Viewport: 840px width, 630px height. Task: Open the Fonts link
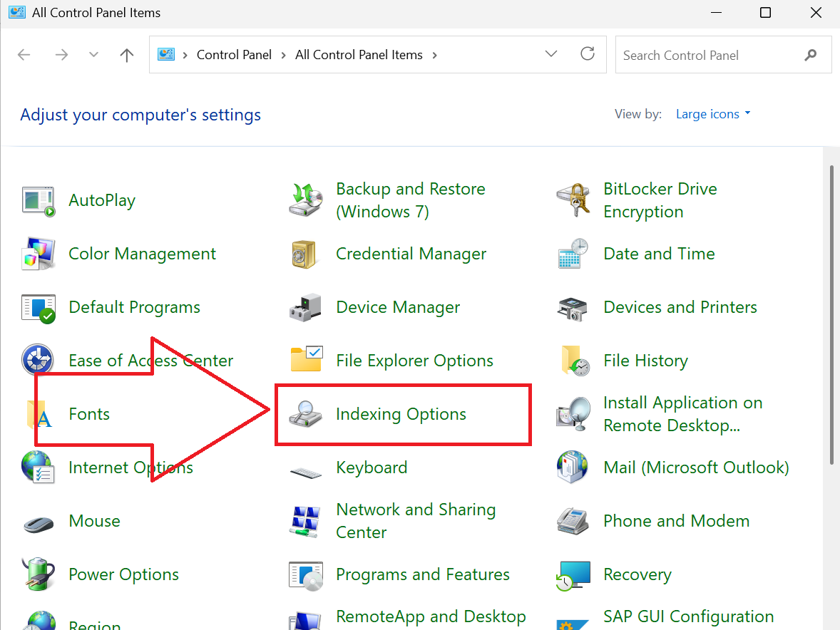point(89,414)
